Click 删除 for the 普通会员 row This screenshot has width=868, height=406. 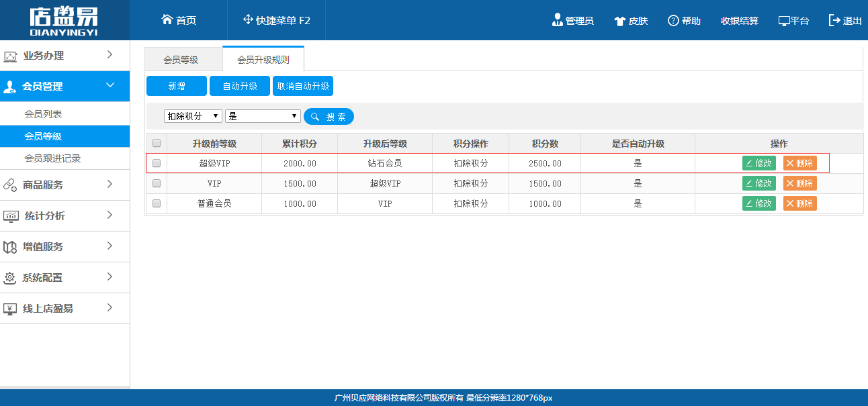pyautogui.click(x=800, y=203)
